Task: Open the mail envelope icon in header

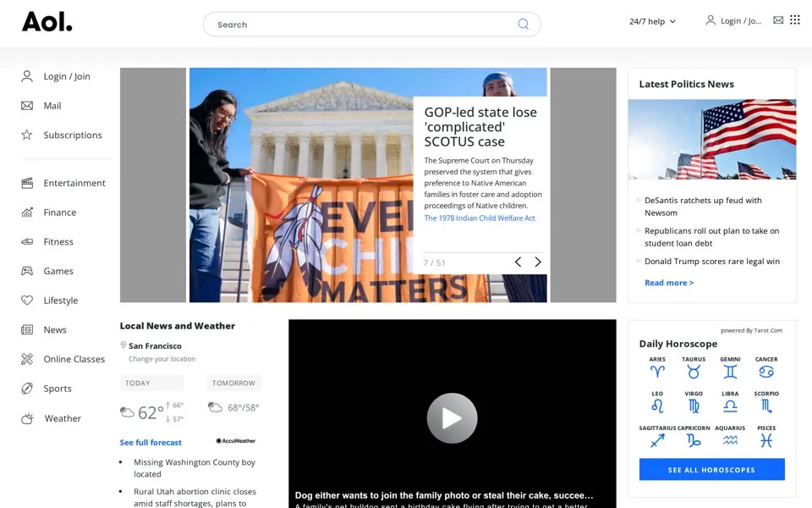Action: (778, 20)
